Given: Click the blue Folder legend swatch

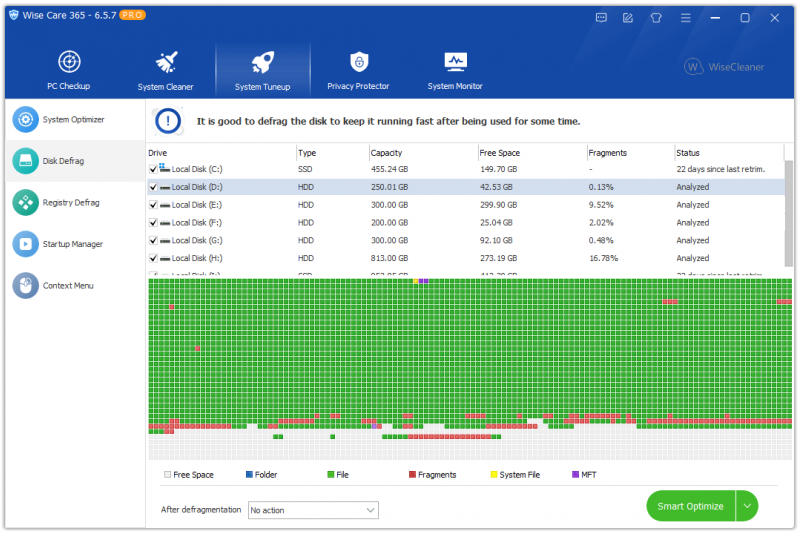Looking at the screenshot, I should [249, 475].
